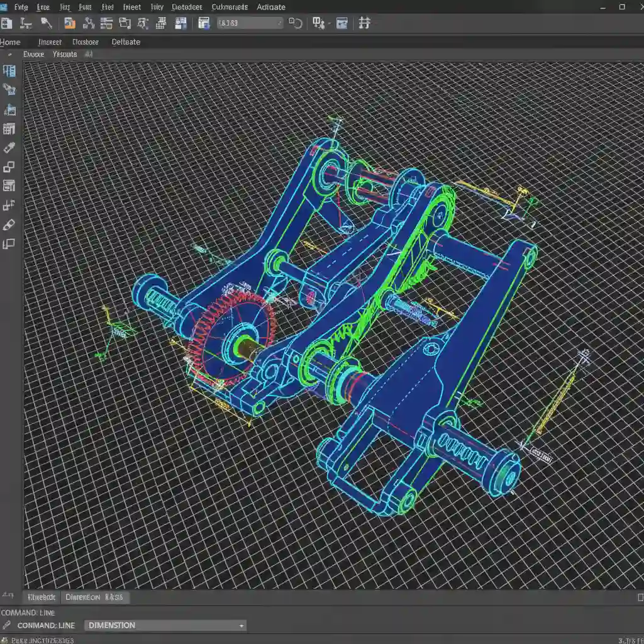
Task: Toggle the hash grid icon in top toolbar
Action: pos(364,23)
